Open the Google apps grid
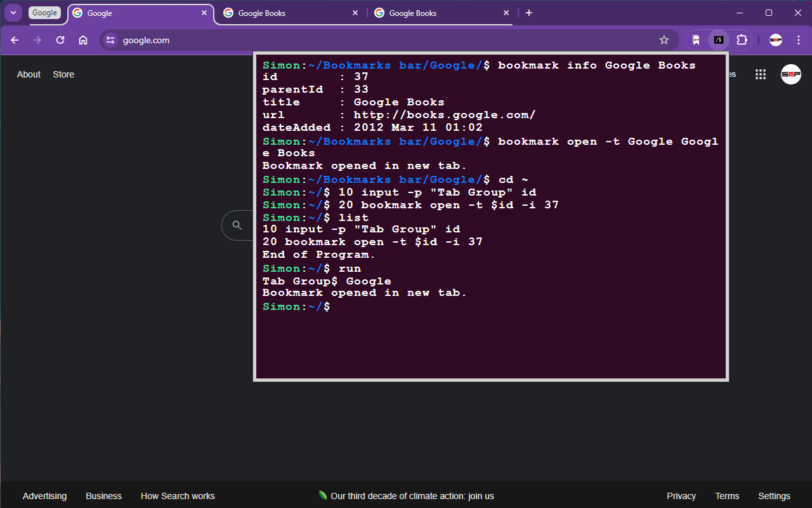812x508 pixels. pos(761,74)
